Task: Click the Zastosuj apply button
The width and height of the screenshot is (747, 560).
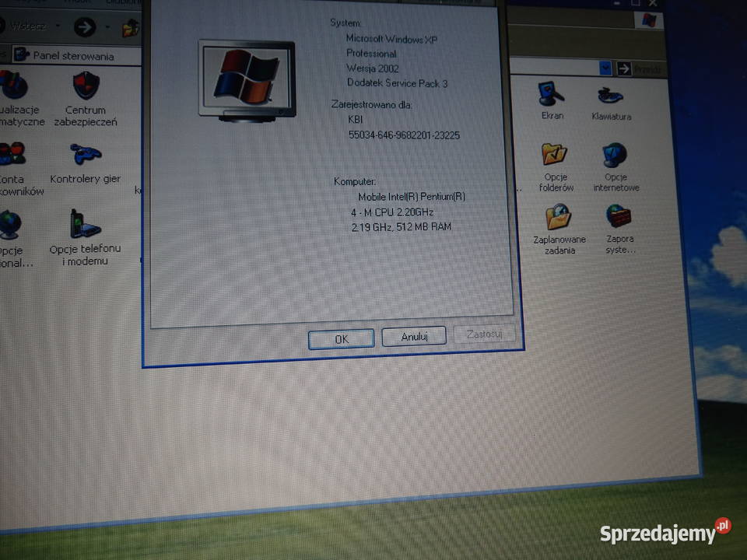Action: click(485, 334)
